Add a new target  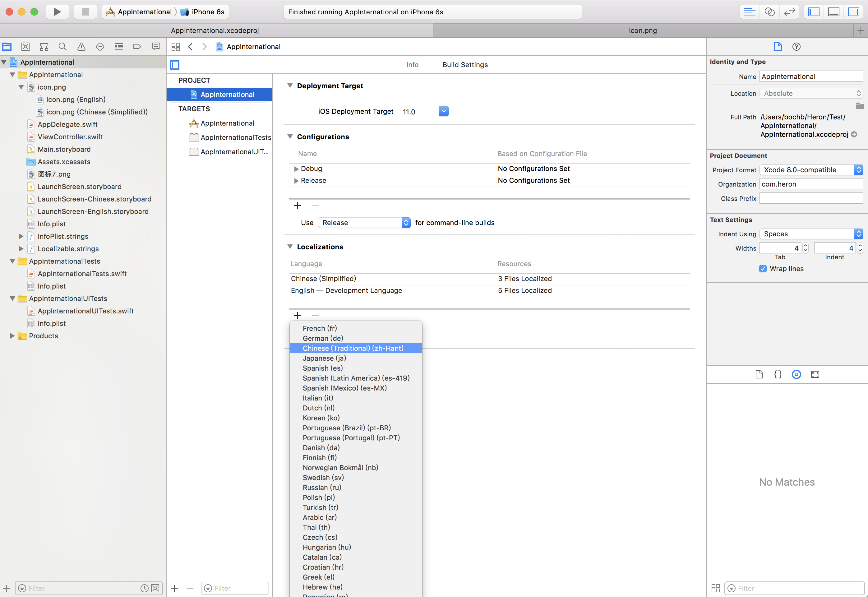click(174, 588)
